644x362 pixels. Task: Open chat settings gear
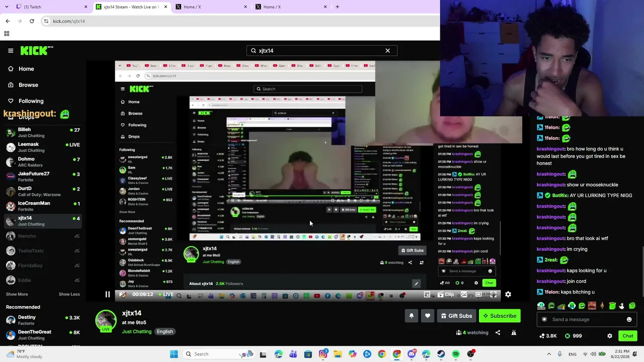(610, 336)
